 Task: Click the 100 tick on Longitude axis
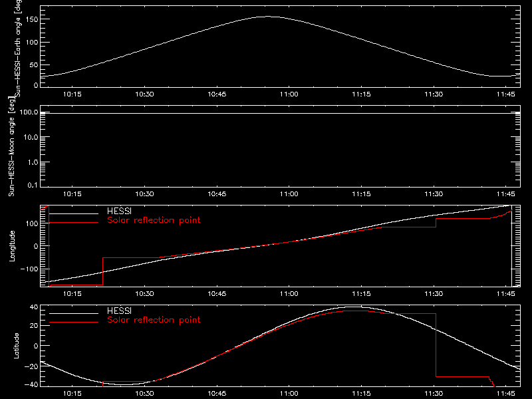click(x=33, y=223)
